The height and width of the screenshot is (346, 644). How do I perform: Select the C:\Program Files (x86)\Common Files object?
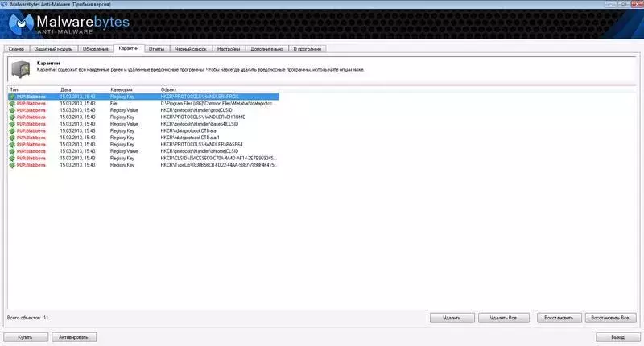coord(217,104)
